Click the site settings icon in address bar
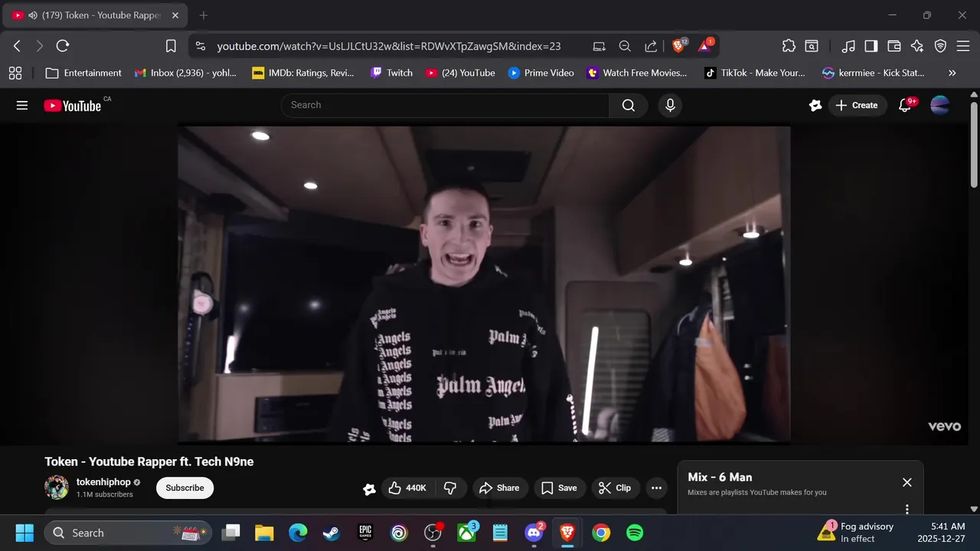980x551 pixels. coord(201,46)
